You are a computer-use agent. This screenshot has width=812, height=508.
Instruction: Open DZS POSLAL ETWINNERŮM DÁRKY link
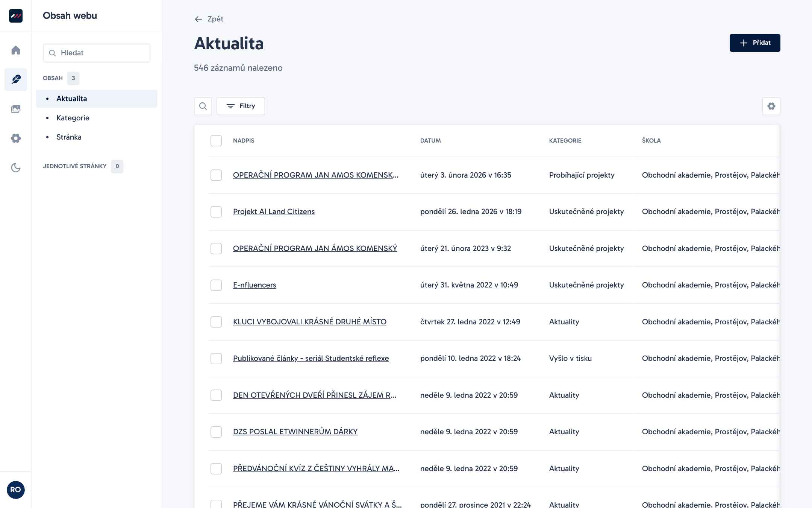[x=295, y=432]
